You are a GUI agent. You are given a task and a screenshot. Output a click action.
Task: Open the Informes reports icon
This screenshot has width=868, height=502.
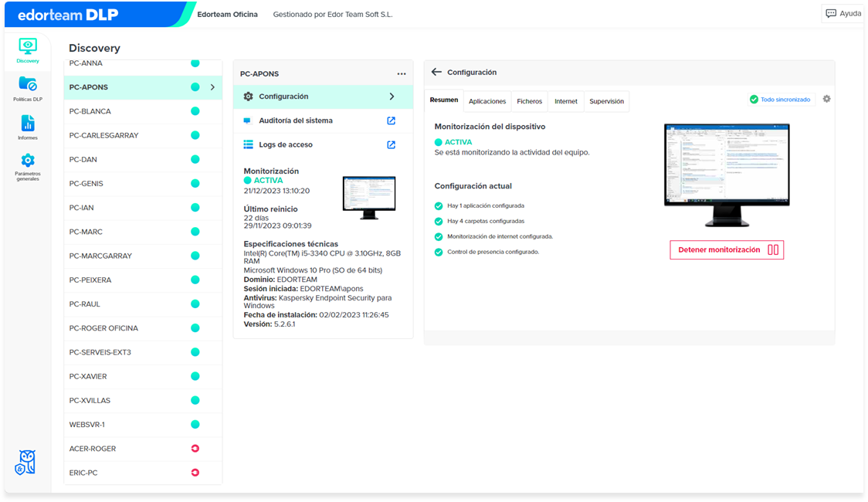point(28,127)
